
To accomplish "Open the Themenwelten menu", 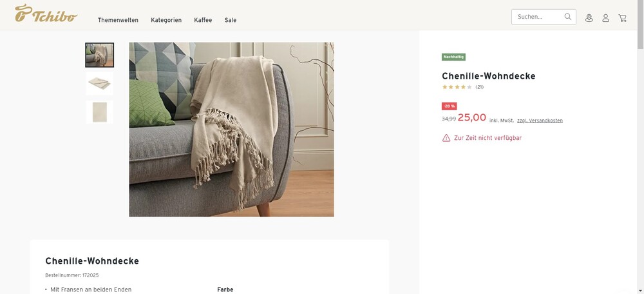I will click(118, 20).
